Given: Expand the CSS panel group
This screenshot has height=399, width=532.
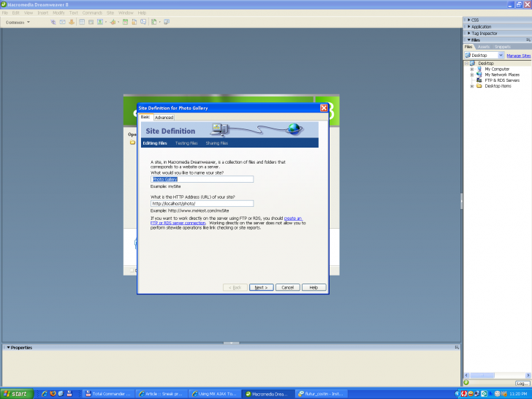Looking at the screenshot, I should click(x=469, y=20).
